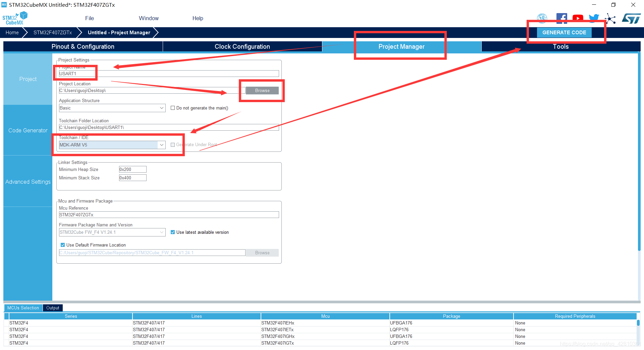
Task: Open the Help menu
Action: click(198, 18)
